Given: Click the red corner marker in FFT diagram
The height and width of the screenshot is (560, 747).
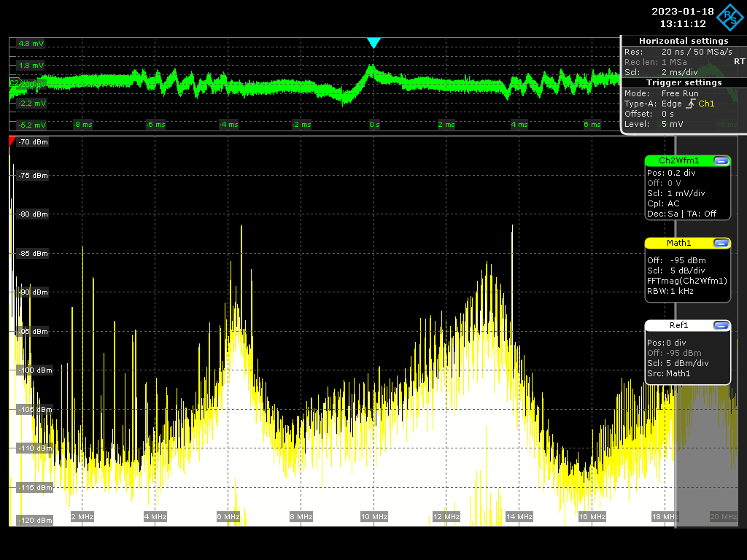Looking at the screenshot, I should (12, 140).
